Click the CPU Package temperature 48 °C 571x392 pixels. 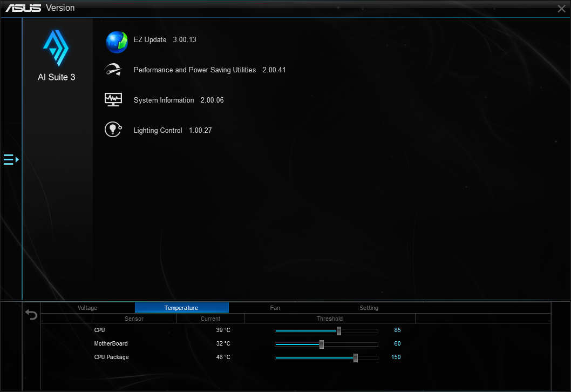pos(223,357)
